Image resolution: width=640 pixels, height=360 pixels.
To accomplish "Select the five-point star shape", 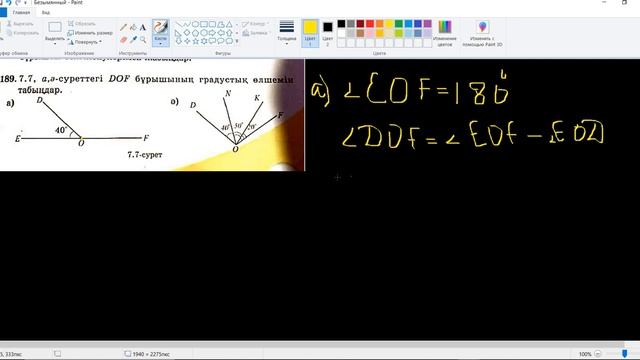I will click(x=196, y=41).
